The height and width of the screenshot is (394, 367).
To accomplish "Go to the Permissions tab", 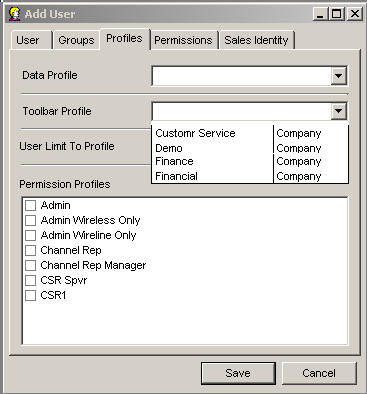I will (x=184, y=40).
